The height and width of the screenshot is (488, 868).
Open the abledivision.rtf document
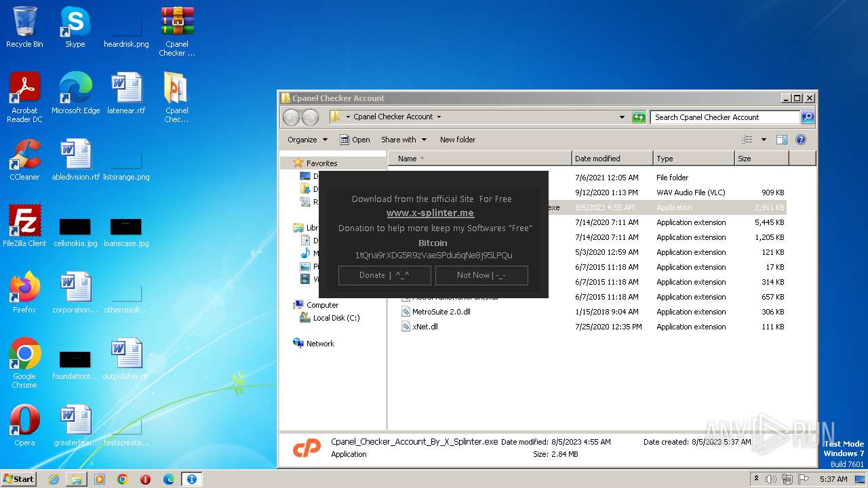(75, 160)
